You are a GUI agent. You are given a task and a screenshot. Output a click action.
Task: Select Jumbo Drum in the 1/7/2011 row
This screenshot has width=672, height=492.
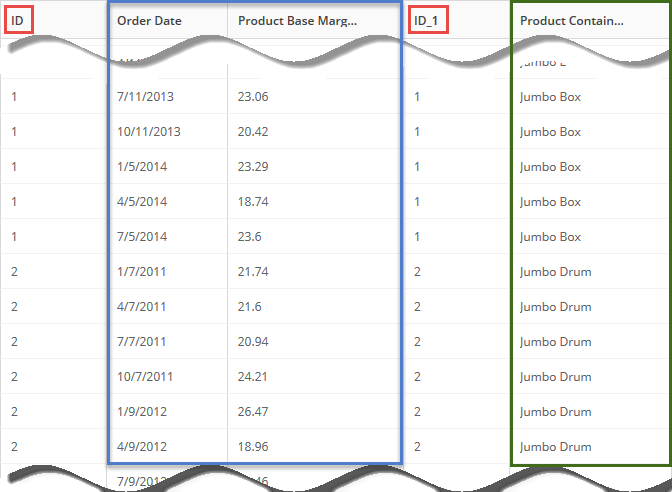[x=555, y=272]
